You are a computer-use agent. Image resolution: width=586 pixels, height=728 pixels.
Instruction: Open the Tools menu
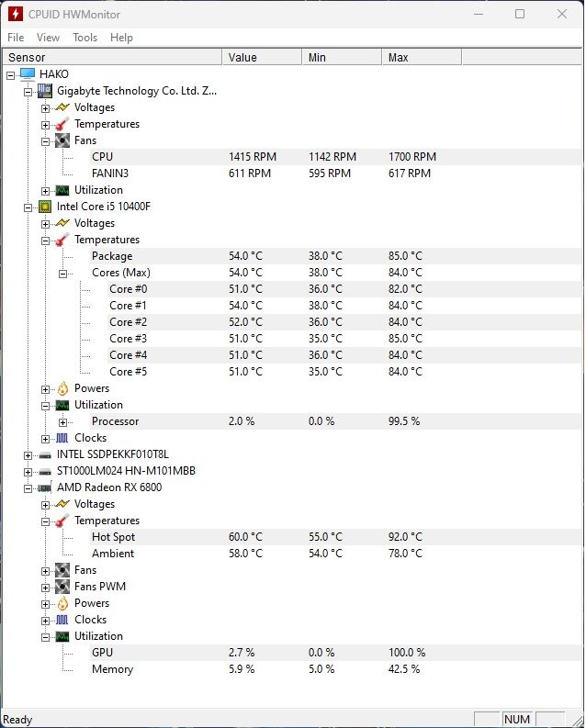[85, 38]
